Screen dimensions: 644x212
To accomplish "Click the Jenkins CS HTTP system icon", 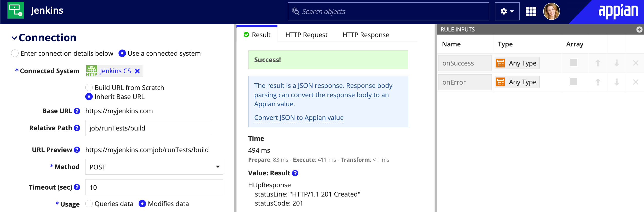I will click(91, 71).
